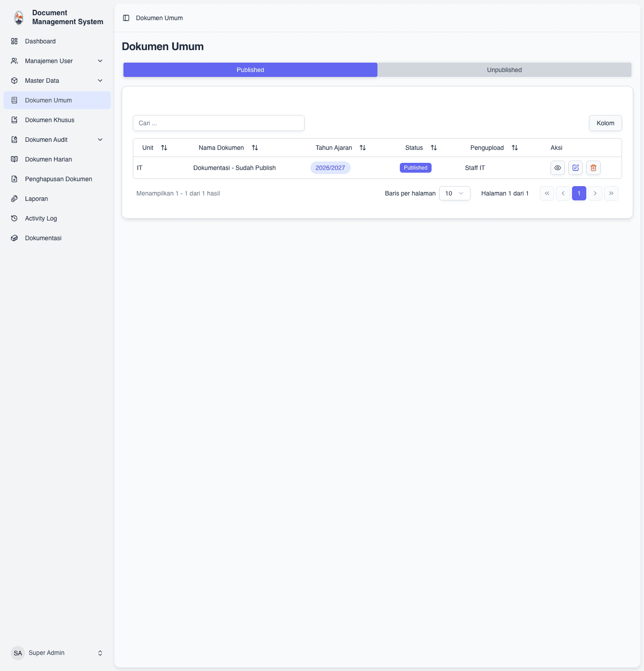Click the 2026/2027 academic year badge
This screenshot has height=671, width=644.
pos(330,168)
